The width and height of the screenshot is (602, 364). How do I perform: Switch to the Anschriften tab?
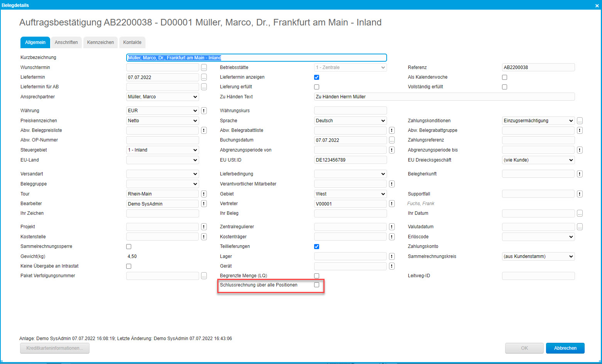click(x=66, y=42)
